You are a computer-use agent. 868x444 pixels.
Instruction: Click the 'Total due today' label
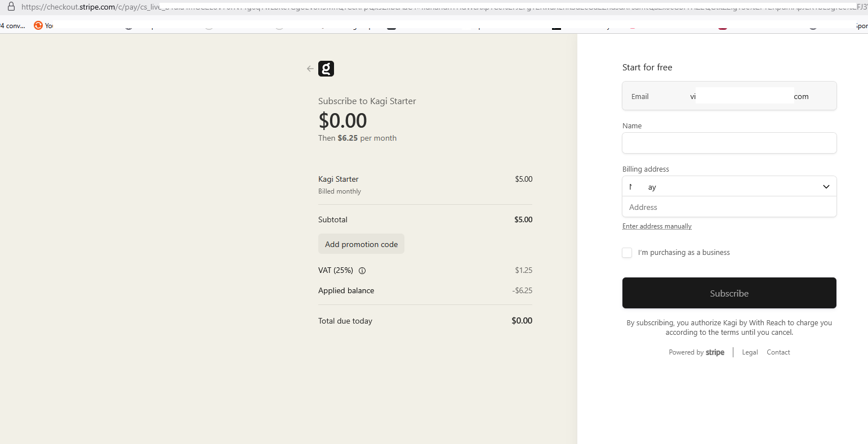345,321
